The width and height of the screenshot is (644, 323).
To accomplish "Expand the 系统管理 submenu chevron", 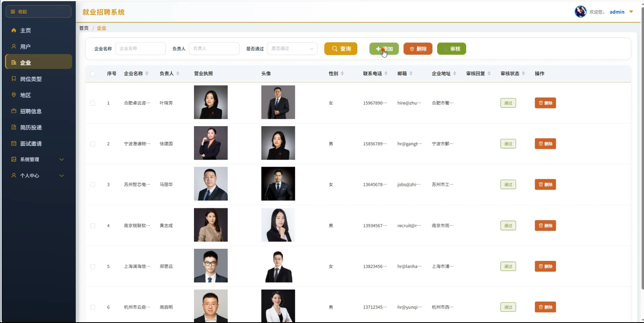I will click(x=62, y=159).
